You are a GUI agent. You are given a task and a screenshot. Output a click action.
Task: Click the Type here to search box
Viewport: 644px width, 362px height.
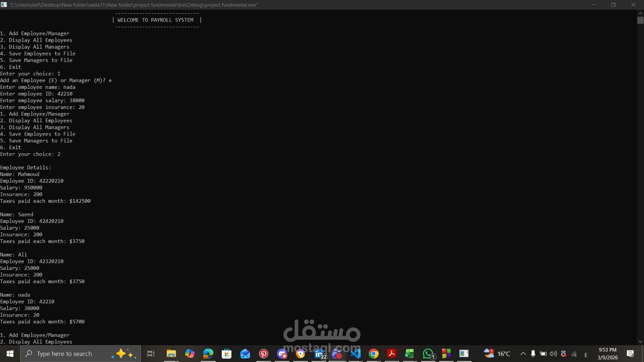pos(80,354)
